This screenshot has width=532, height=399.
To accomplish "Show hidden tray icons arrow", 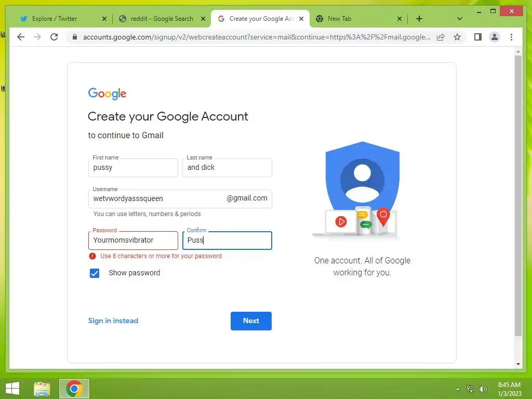I will point(458,389).
